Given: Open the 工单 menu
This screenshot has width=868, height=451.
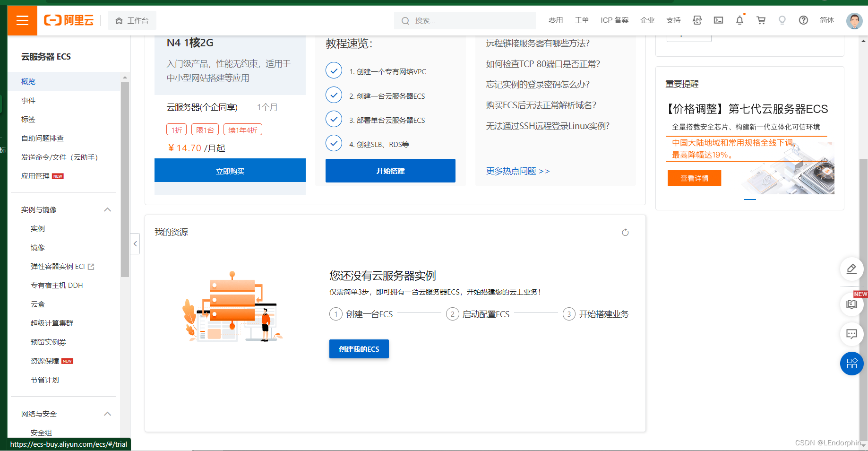Looking at the screenshot, I should coord(582,20).
